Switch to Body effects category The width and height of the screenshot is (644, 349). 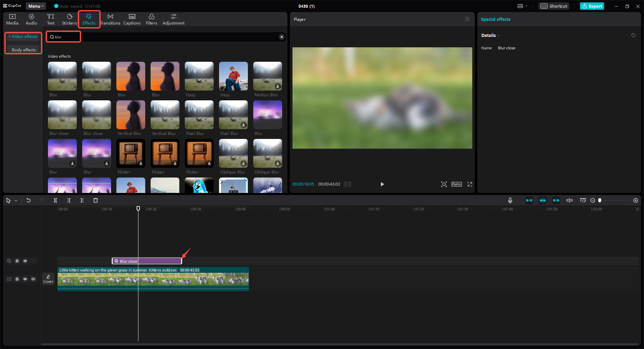pos(23,50)
